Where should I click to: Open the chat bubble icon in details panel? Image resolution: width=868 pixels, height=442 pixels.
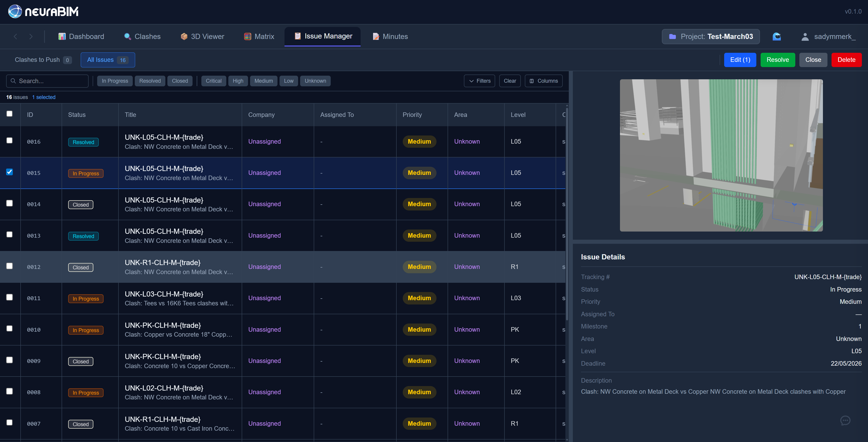click(x=845, y=420)
